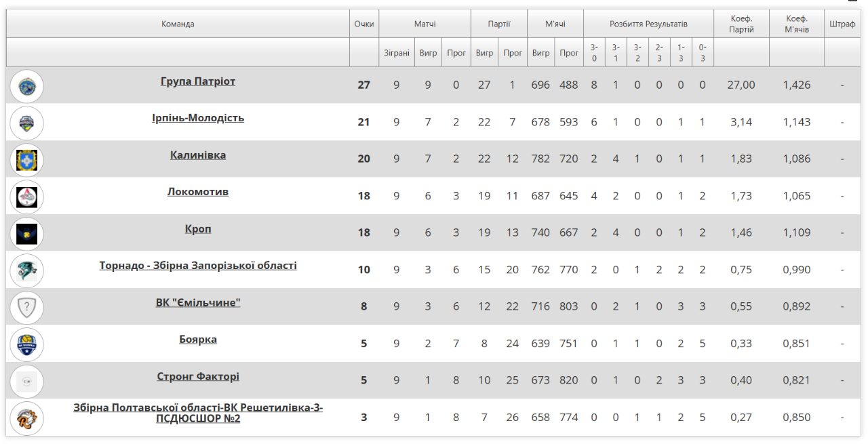This screenshot has height=444, width=868.
Task: Click the Решетилівка team tiger logo
Action: click(27, 418)
